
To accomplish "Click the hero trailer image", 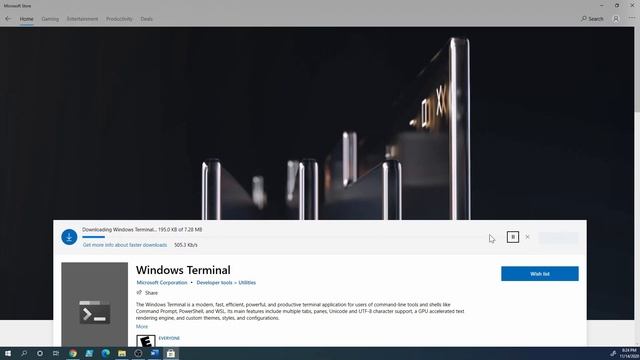I will [x=317, y=123].
